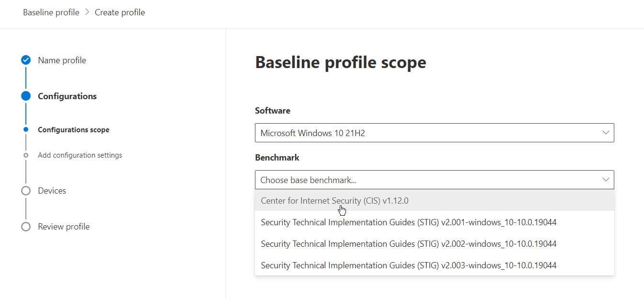This screenshot has width=644, height=299.
Task: Click the chevron arrow on Software dropdown
Action: pyautogui.click(x=606, y=133)
